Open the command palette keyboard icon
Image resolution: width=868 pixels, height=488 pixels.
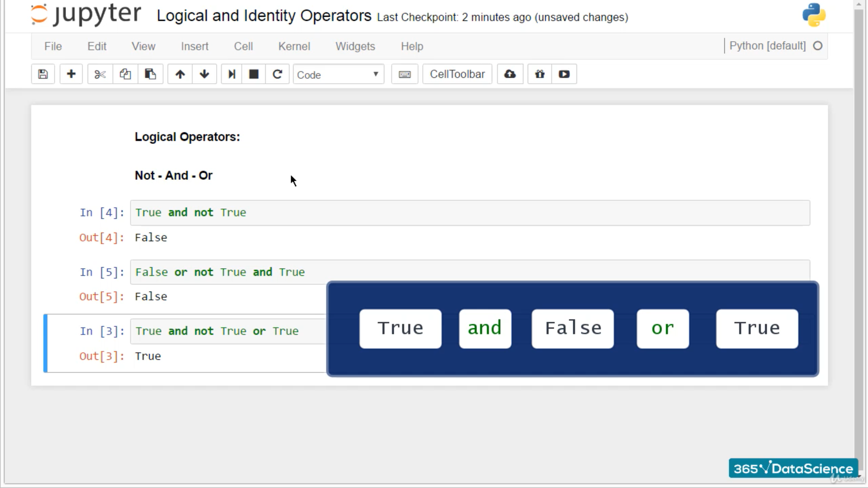(405, 74)
